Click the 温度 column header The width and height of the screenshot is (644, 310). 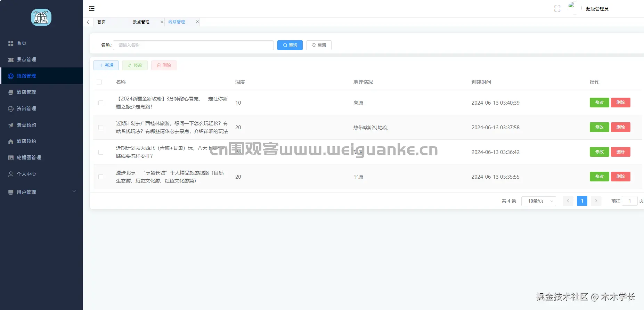click(240, 82)
